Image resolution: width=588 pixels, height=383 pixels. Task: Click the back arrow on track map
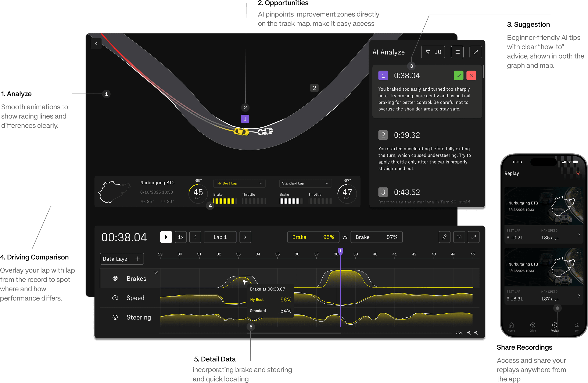point(96,44)
